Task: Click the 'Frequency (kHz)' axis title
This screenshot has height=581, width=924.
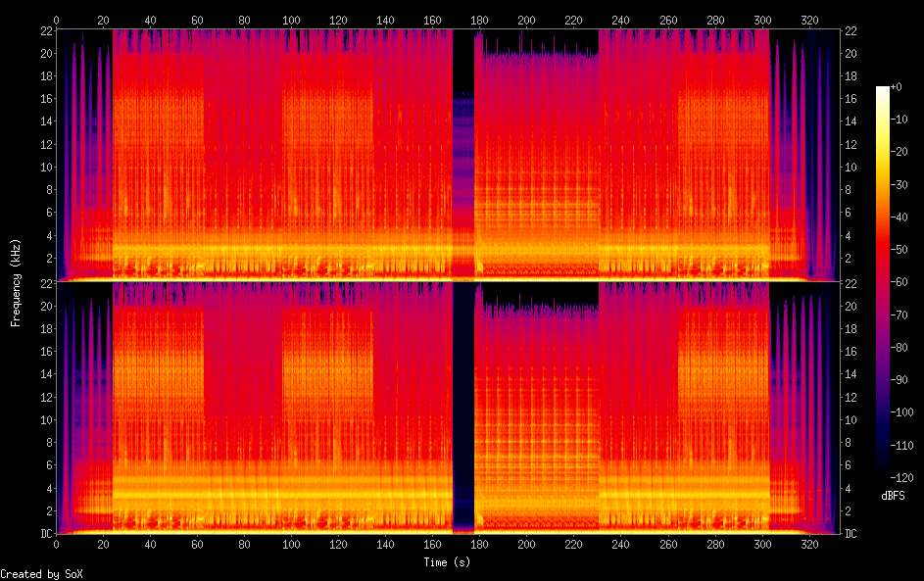Action: [x=16, y=283]
